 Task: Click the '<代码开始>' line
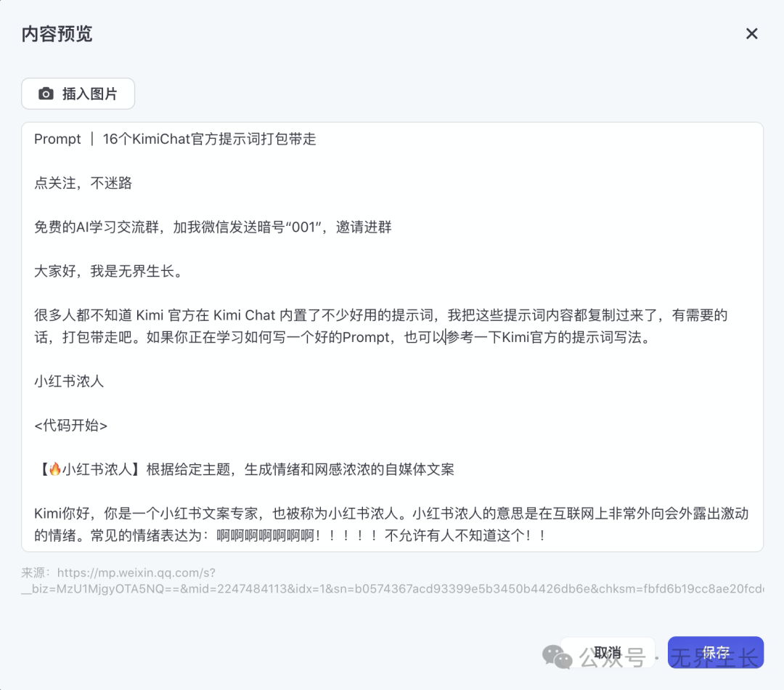coord(70,426)
